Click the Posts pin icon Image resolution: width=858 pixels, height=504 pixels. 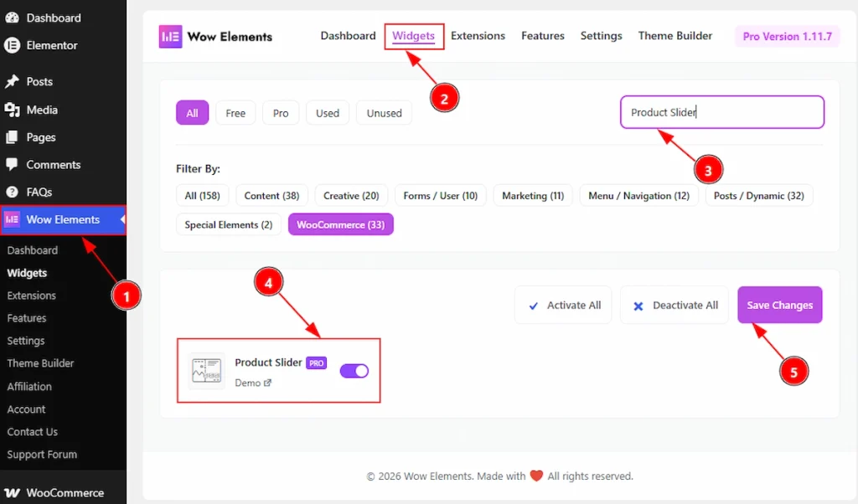(12, 81)
